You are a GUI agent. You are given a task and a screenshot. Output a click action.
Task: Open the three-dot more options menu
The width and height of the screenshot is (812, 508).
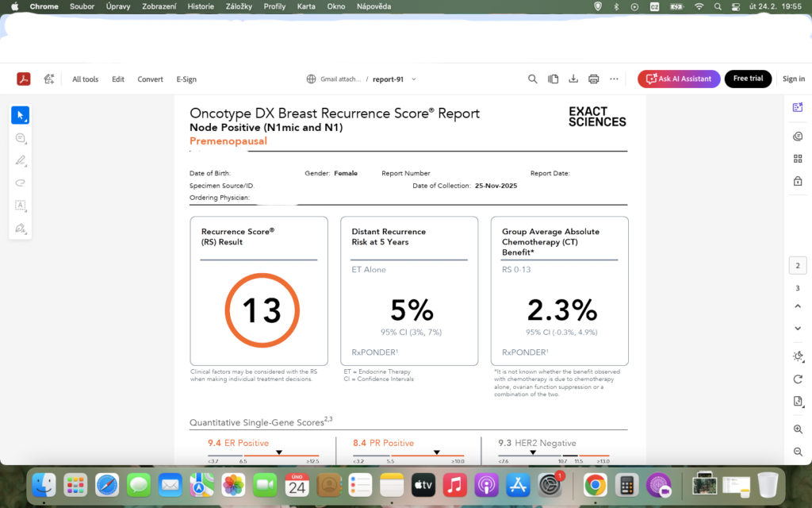pyautogui.click(x=614, y=79)
